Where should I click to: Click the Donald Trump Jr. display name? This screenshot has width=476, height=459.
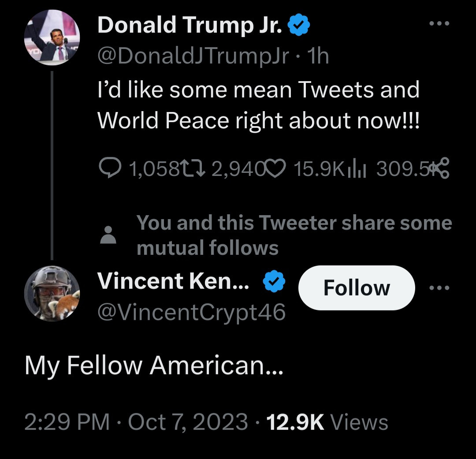[190, 26]
